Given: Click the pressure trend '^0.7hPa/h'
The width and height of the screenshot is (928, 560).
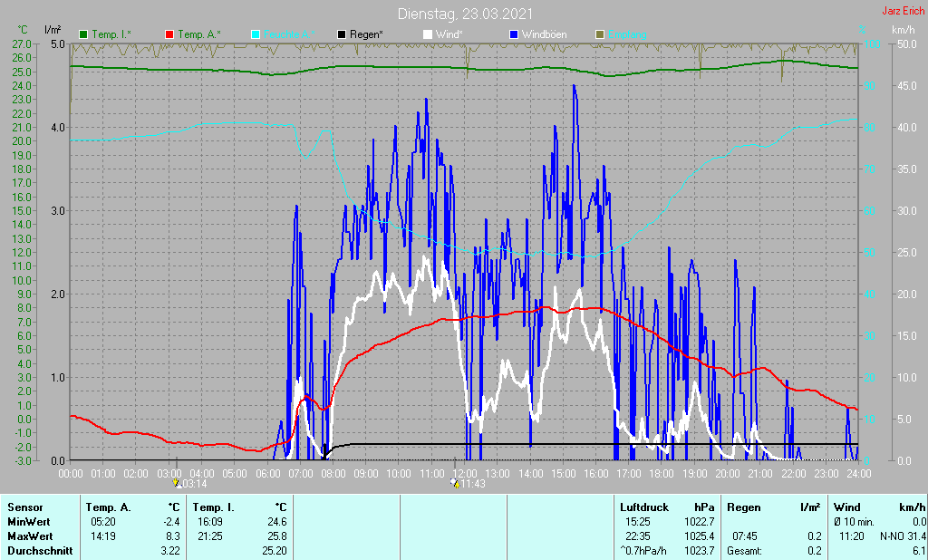Looking at the screenshot, I should 643,551.
